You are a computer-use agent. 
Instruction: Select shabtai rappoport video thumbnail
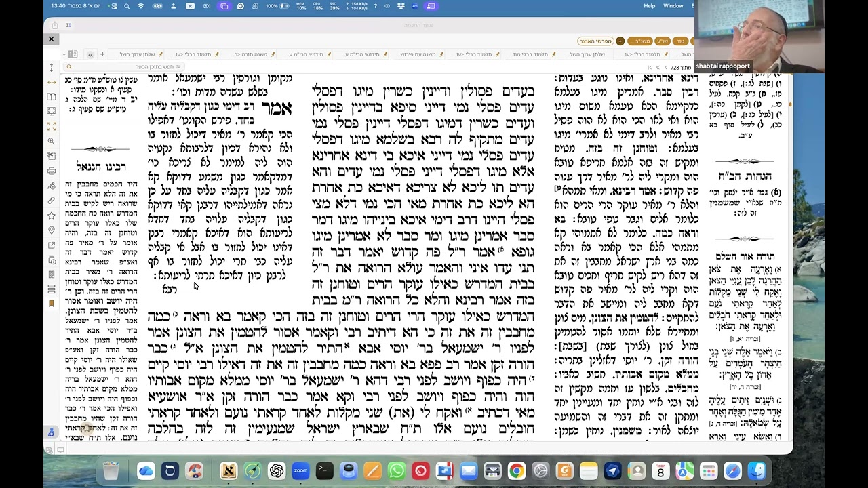tap(758, 36)
